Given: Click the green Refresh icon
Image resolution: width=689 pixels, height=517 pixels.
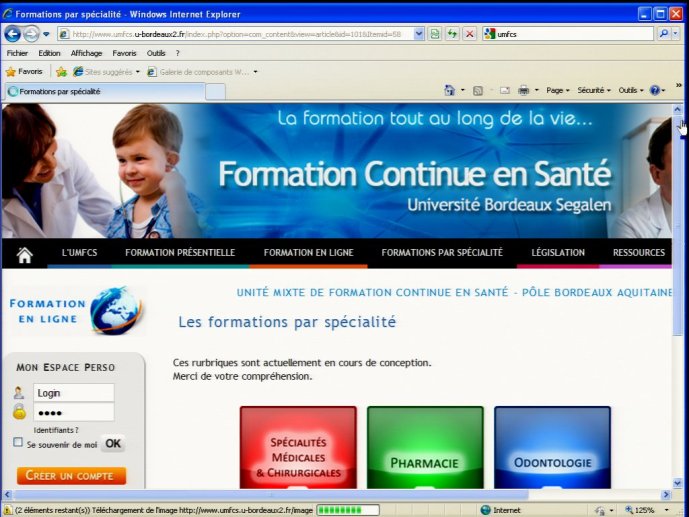Looking at the screenshot, I should click(452, 34).
